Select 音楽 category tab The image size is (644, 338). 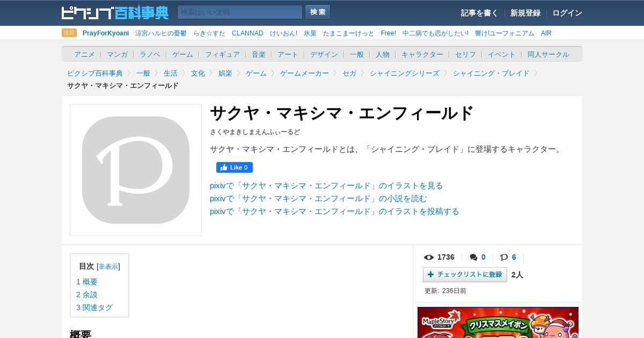pyautogui.click(x=259, y=54)
